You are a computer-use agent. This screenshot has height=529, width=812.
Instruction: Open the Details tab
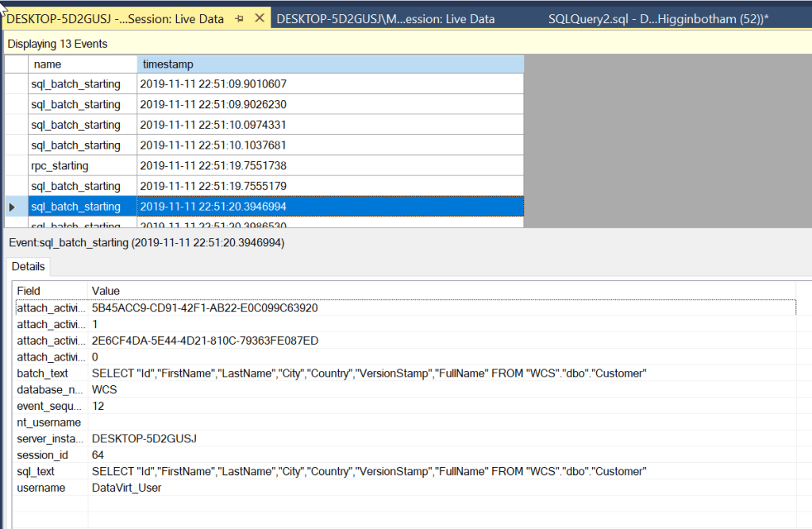28,268
